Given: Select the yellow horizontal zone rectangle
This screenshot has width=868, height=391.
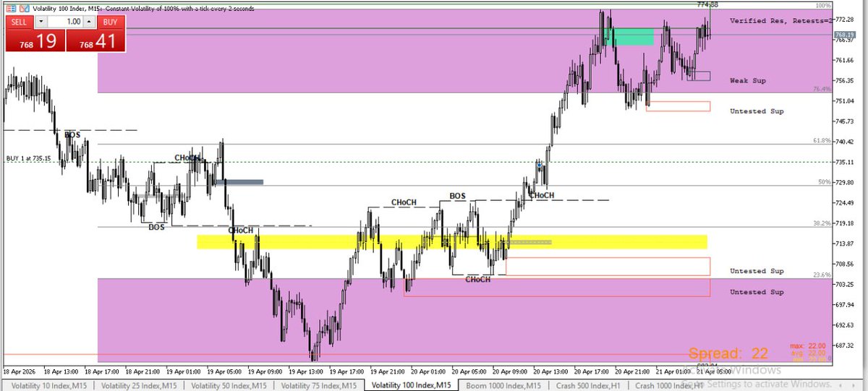Looking at the screenshot, I should pos(452,242).
